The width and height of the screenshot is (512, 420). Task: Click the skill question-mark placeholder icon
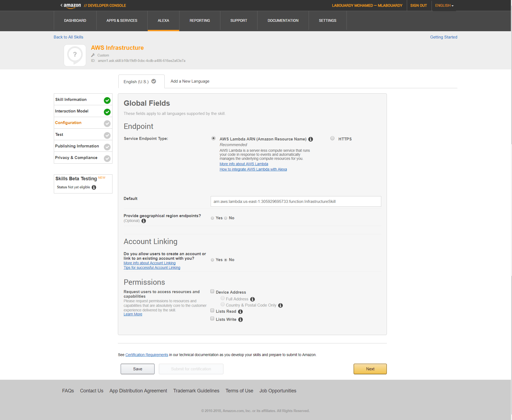(75, 55)
